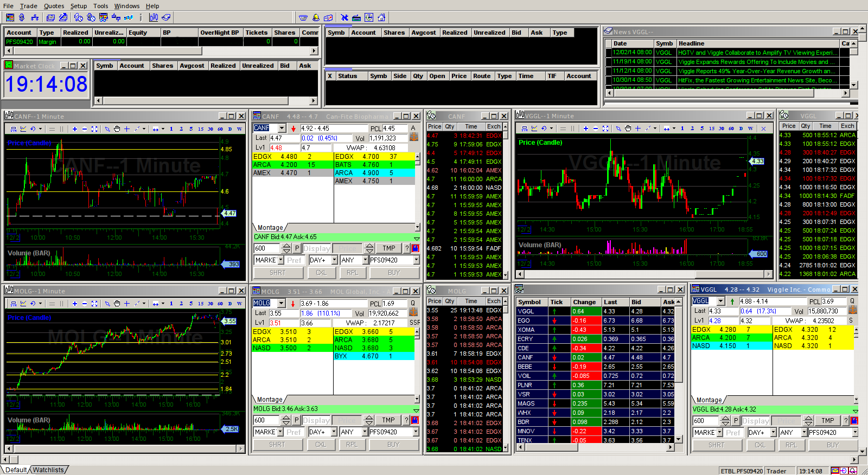Open the Quotes menu
868x475 pixels.
point(54,6)
